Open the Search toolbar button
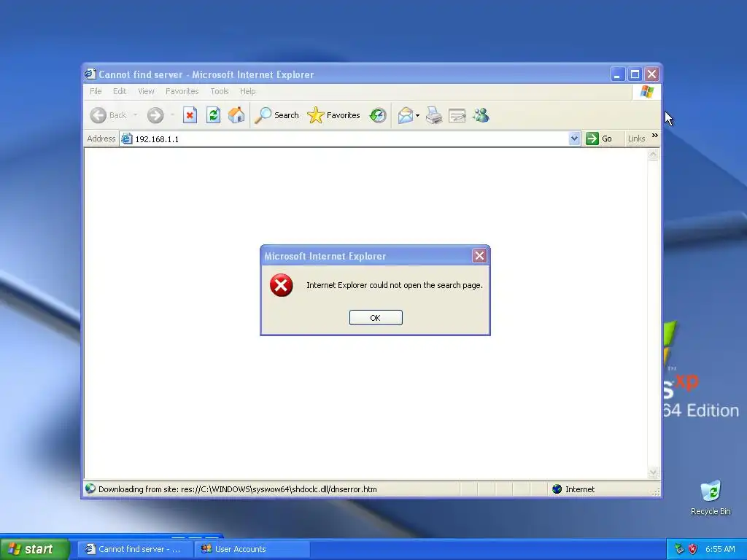This screenshot has height=560, width=747. click(x=276, y=115)
